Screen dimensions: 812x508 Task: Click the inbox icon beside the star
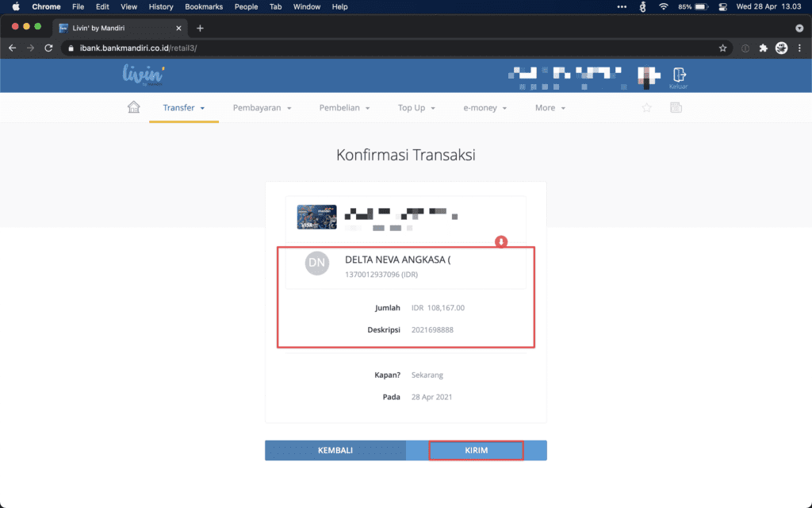coord(676,108)
